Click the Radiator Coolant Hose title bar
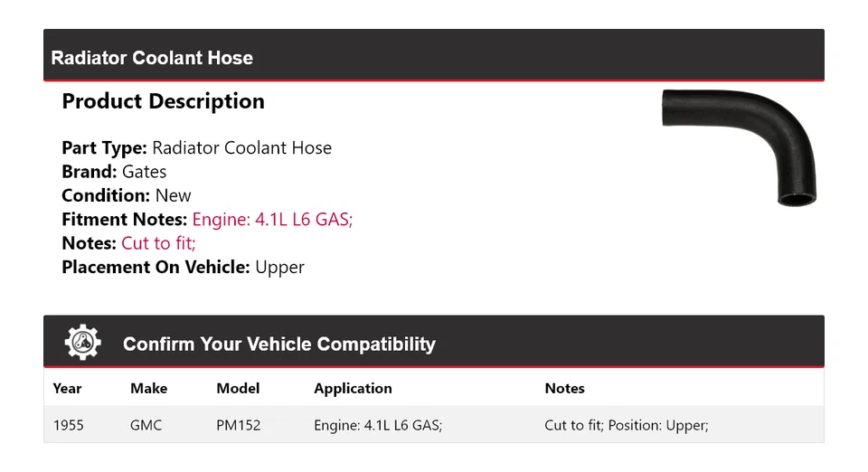Screen dimensions: 868x472 click(x=152, y=58)
